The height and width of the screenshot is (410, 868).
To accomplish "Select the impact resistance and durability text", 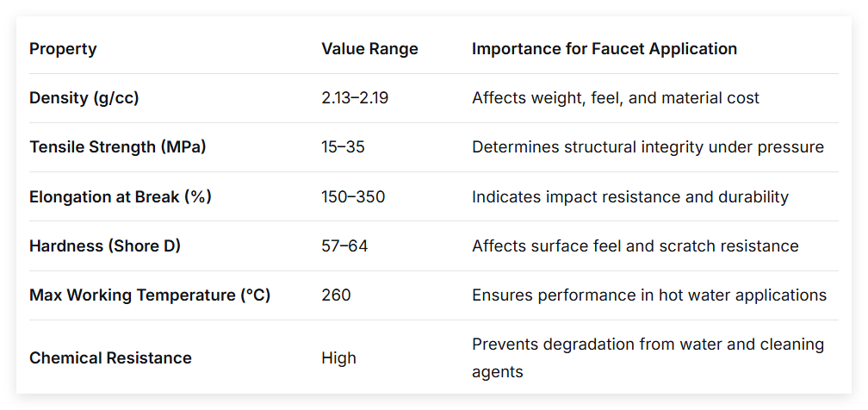I will pos(630,196).
